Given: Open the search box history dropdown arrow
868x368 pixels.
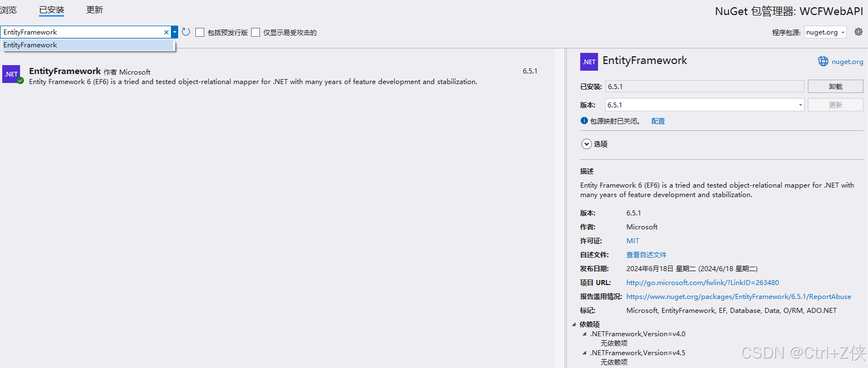Looking at the screenshot, I should (175, 32).
